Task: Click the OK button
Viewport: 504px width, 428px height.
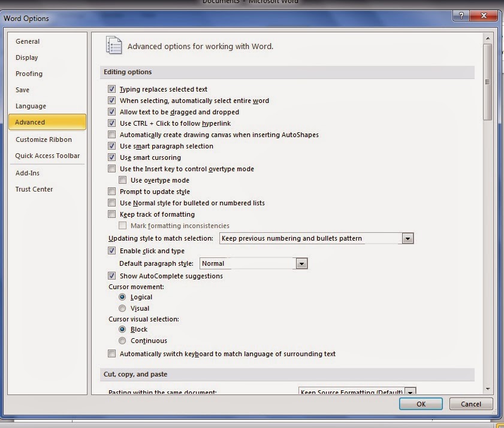Action: point(420,403)
